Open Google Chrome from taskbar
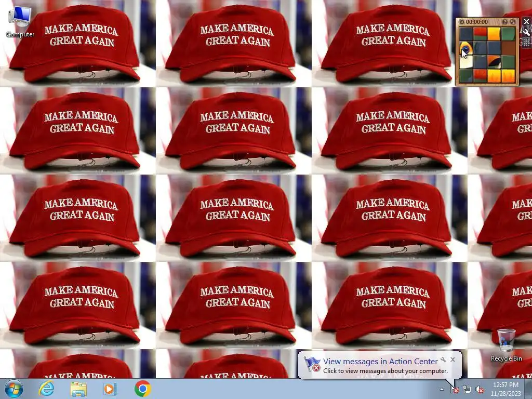The image size is (532, 399). 142,389
